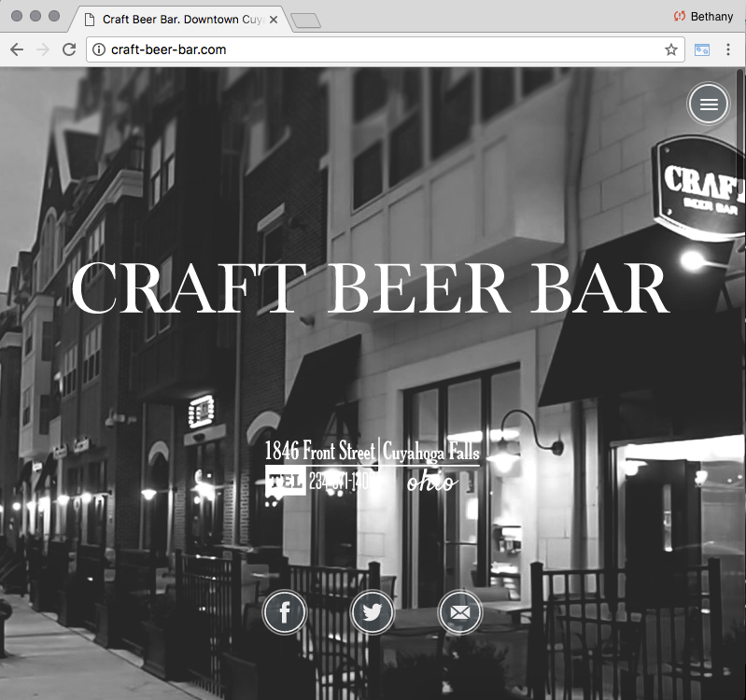The height and width of the screenshot is (700, 746).
Task: Minimize the browser window
Action: pyautogui.click(x=35, y=16)
